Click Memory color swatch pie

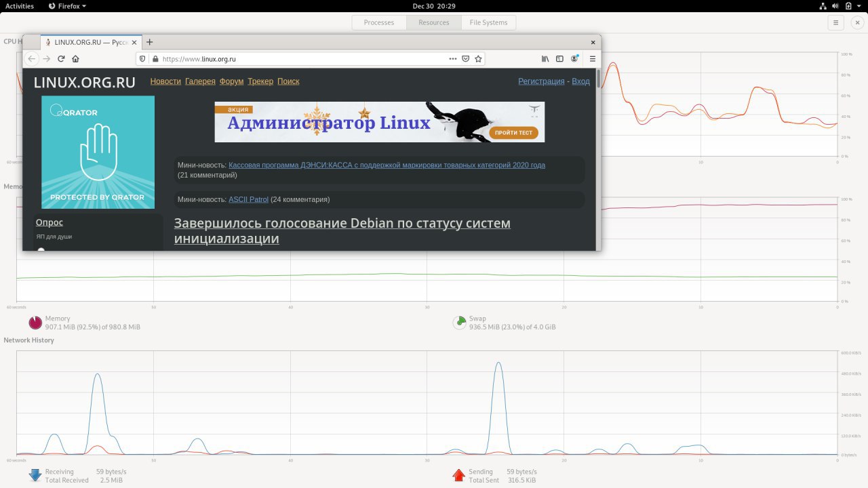pos(35,323)
